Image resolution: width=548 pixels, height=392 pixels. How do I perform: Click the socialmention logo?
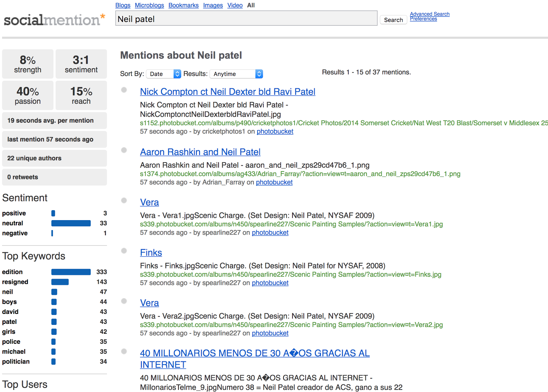pos(54,20)
